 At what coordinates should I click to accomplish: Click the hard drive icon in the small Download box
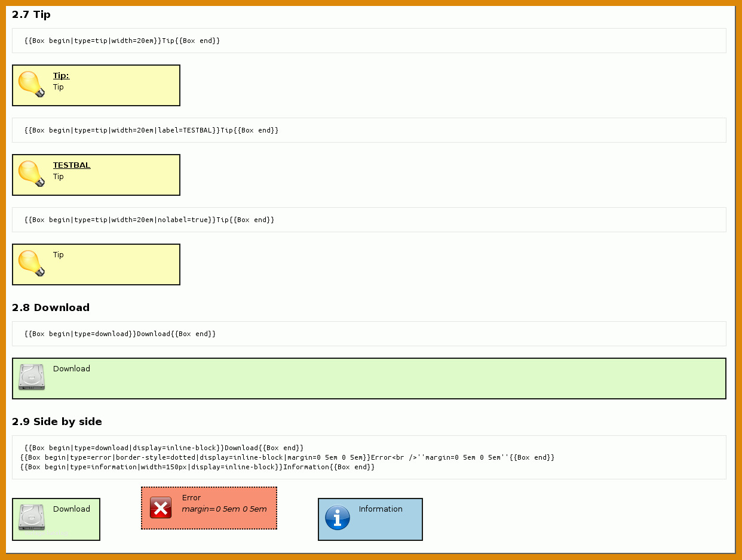coord(32,518)
